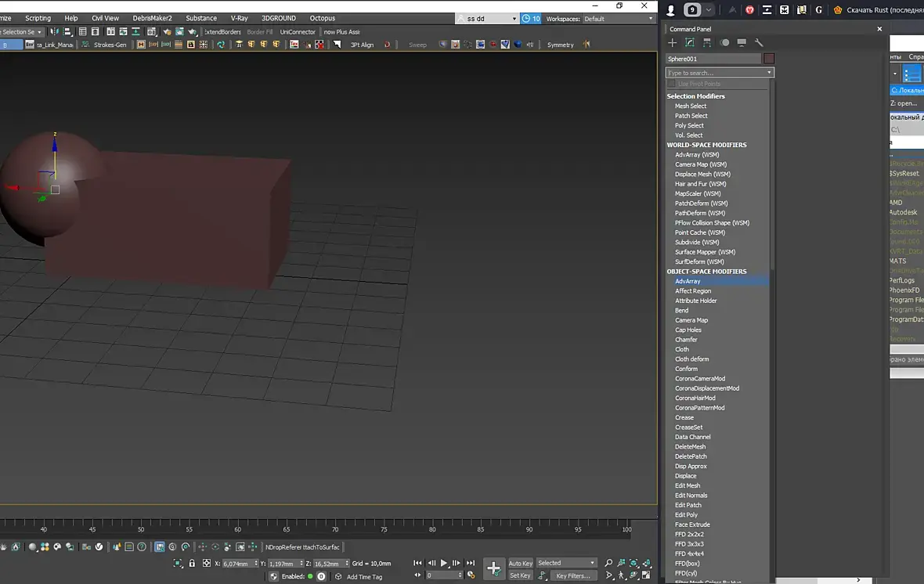Open the Display panel monitor icon
This screenshot has height=584, width=924.
pos(742,43)
